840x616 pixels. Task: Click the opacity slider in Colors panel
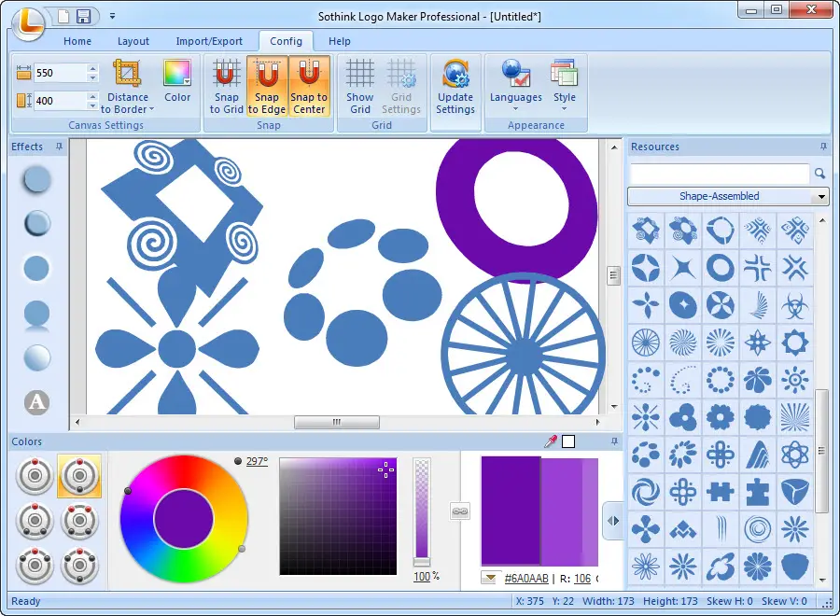pos(422,510)
